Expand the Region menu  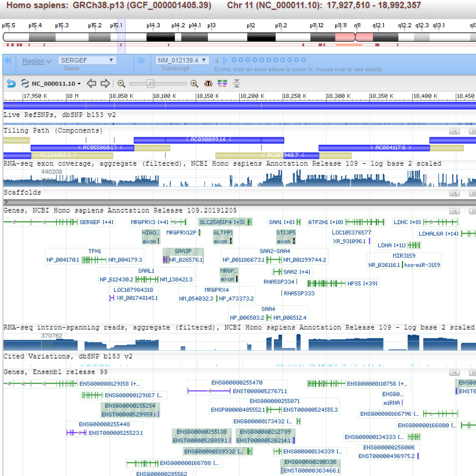point(37,61)
